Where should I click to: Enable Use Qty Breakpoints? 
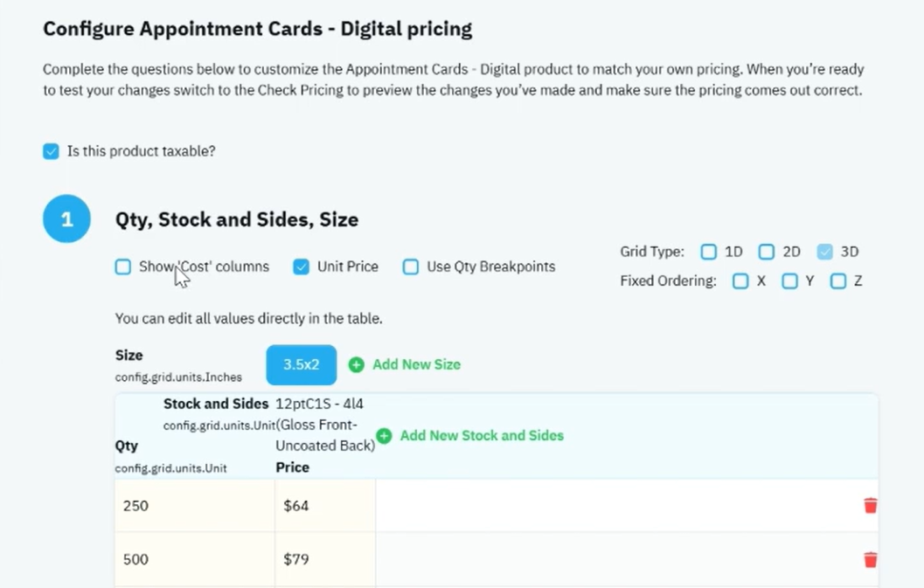(411, 266)
